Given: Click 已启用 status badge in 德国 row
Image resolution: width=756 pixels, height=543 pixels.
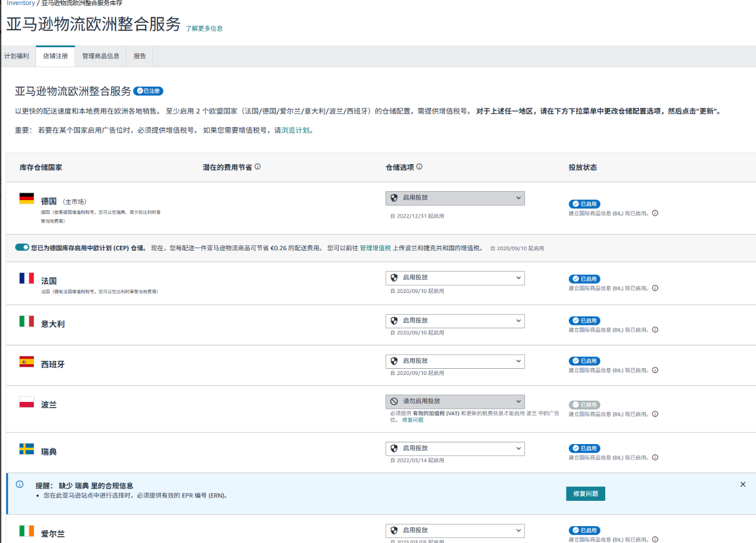Looking at the screenshot, I should tap(584, 204).
